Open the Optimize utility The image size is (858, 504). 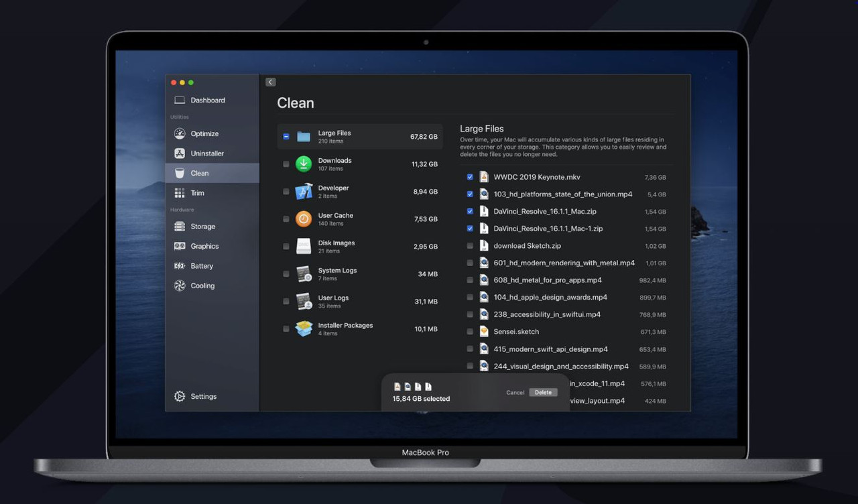pyautogui.click(x=212, y=133)
